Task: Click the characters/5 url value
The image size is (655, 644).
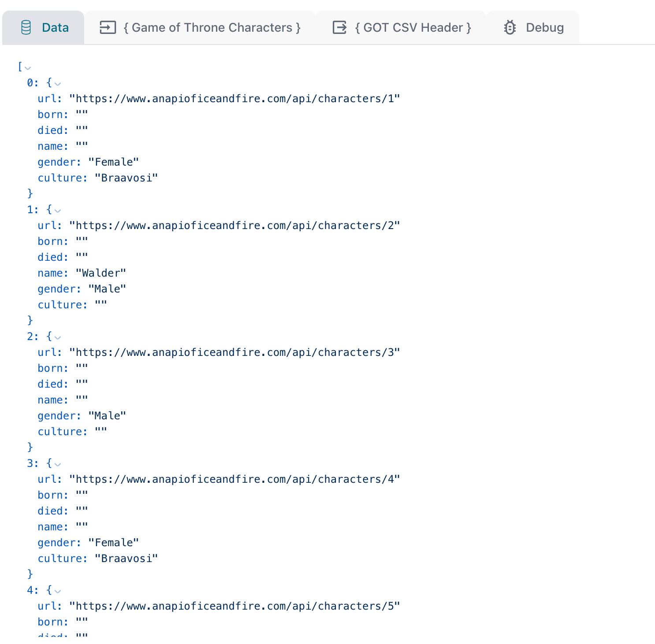Action: click(x=234, y=606)
